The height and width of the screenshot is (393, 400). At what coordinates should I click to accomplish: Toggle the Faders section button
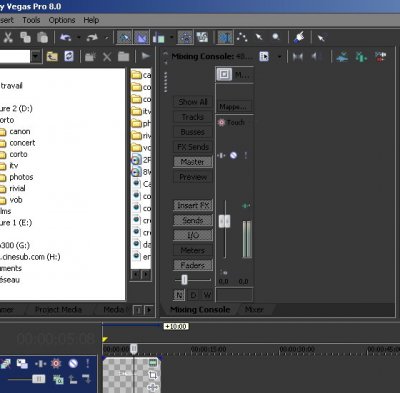click(193, 265)
